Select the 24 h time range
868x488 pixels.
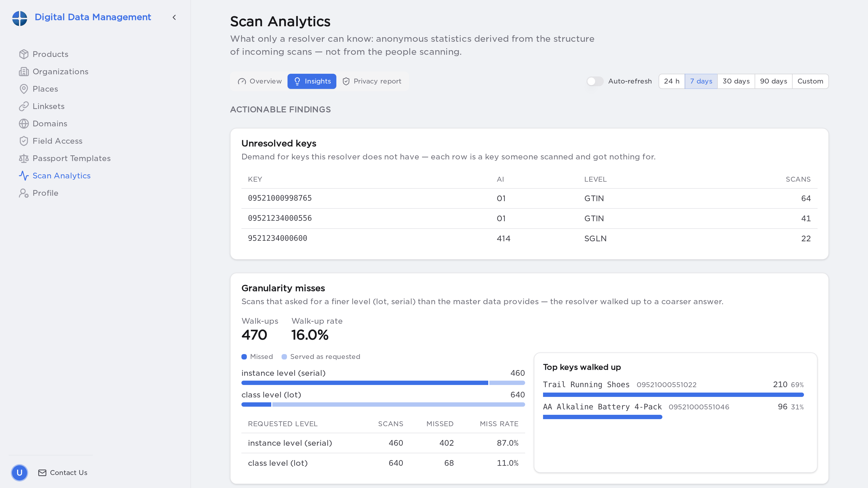coord(672,81)
